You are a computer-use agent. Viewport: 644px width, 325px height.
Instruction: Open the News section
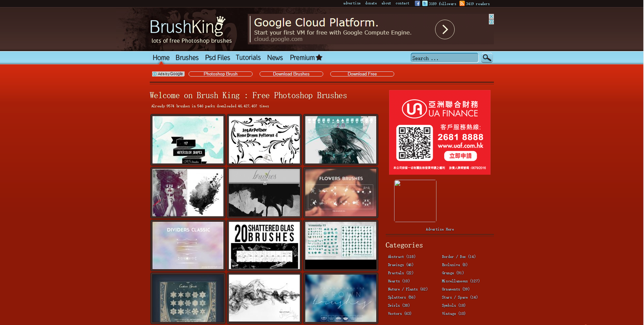[x=275, y=57]
